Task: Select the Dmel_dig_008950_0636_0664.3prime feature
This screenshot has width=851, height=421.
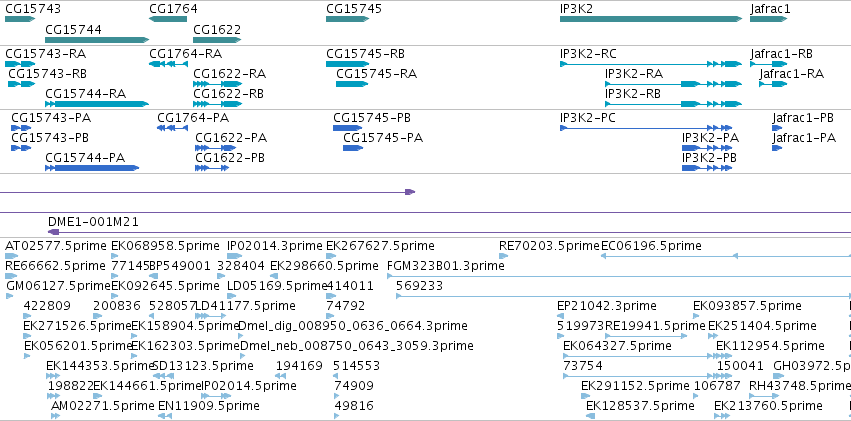Action: tap(243, 336)
